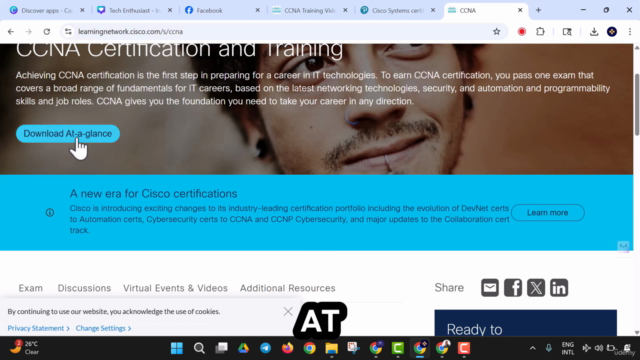Open the green Camtasia taskbar icon

click(398, 348)
